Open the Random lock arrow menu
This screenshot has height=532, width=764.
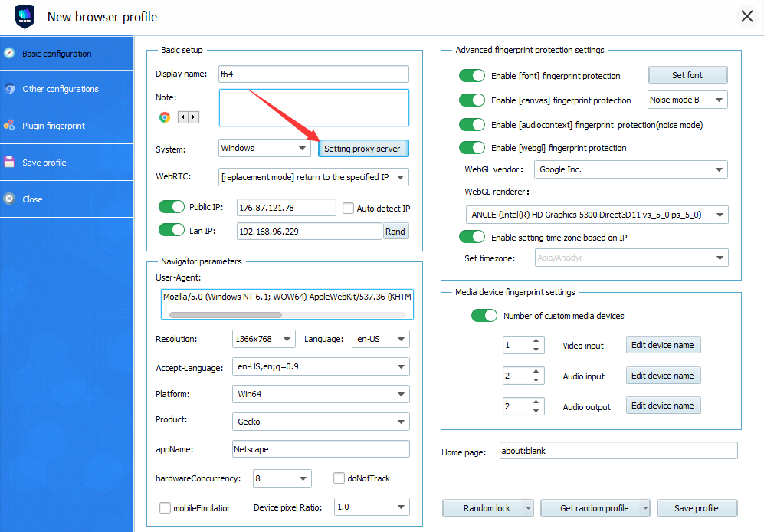pyautogui.click(x=528, y=508)
